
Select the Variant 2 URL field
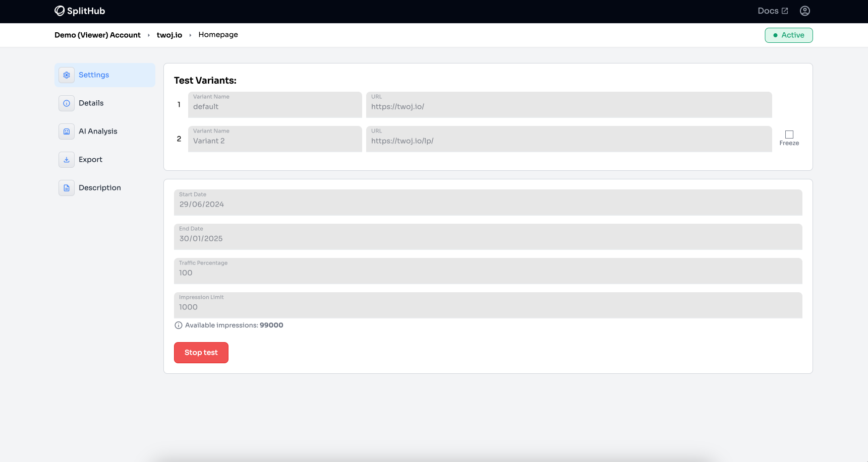coord(568,140)
